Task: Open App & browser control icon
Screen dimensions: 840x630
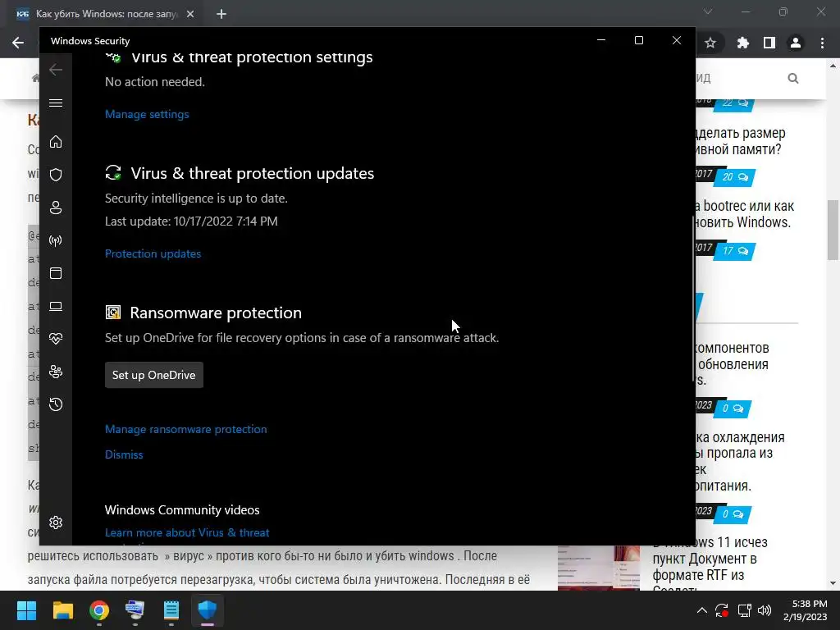Action: click(x=56, y=273)
